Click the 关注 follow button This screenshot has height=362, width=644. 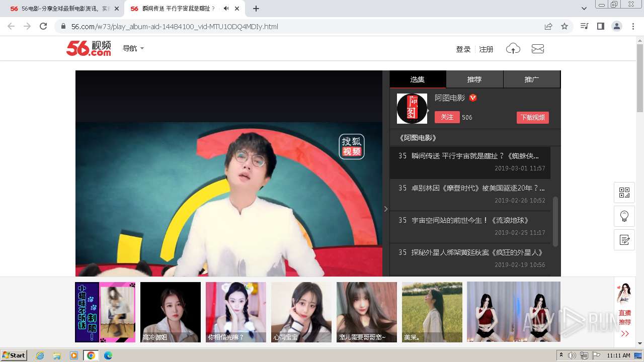pos(447,117)
